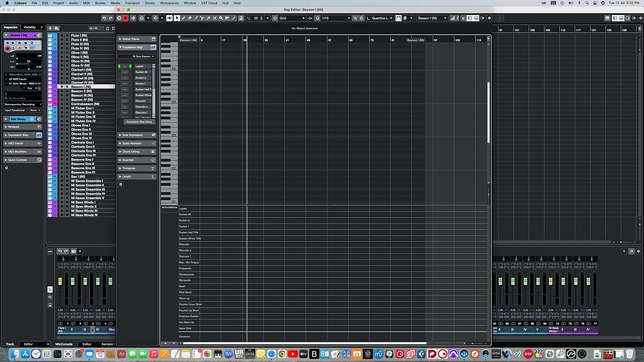Solo the Oboe I (NI) track
Screen dimensions: 644x362
coord(67,53)
